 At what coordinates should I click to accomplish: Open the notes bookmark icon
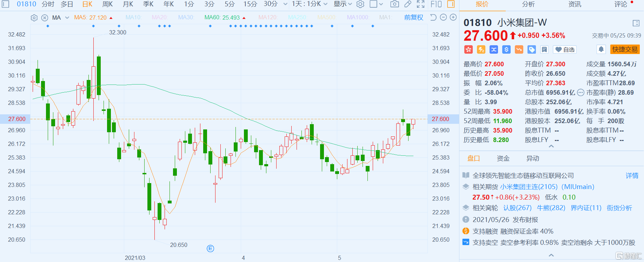coord(544,49)
